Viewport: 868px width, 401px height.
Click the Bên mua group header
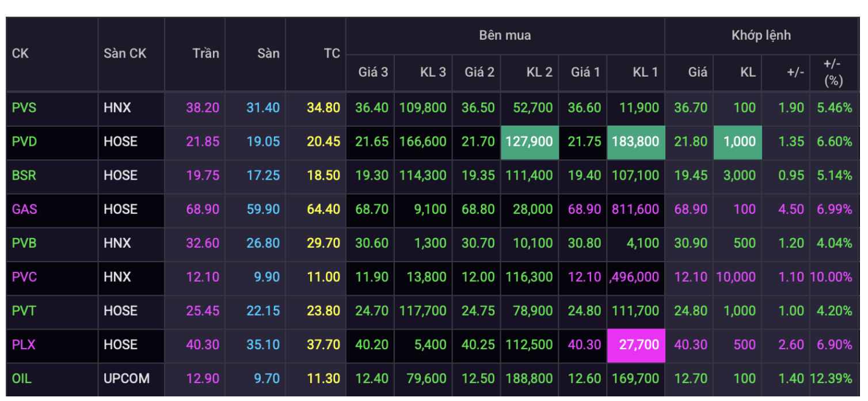click(505, 35)
